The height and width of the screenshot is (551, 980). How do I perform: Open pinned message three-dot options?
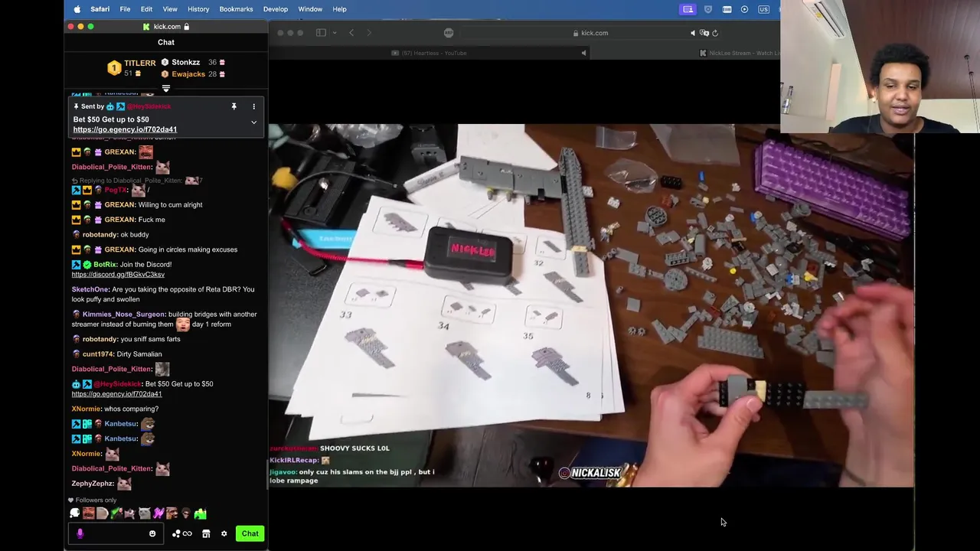click(x=253, y=106)
